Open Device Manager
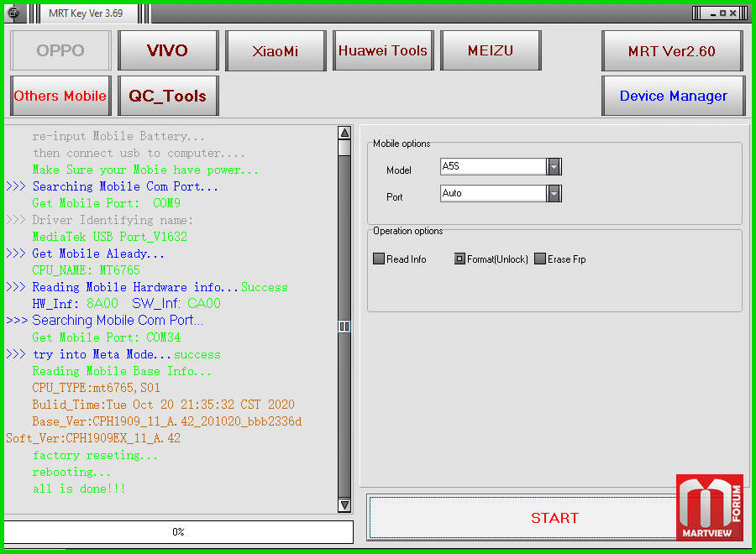Image resolution: width=756 pixels, height=554 pixels. tap(673, 96)
